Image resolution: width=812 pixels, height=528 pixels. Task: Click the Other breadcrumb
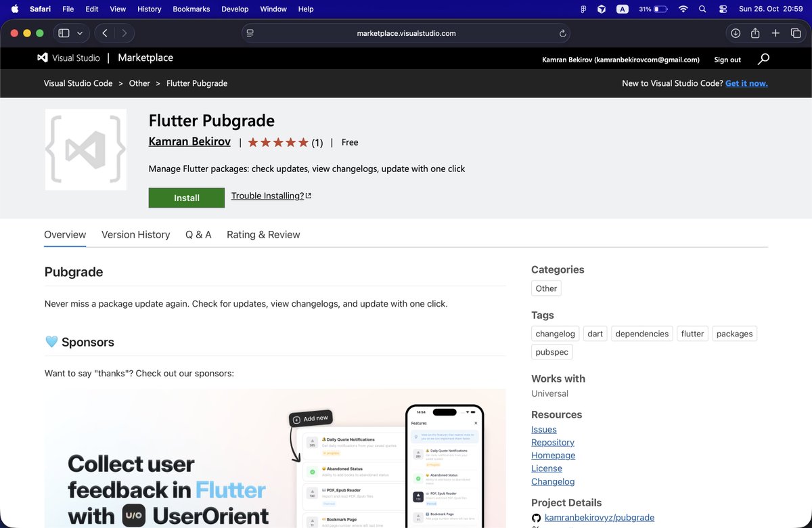tap(139, 83)
